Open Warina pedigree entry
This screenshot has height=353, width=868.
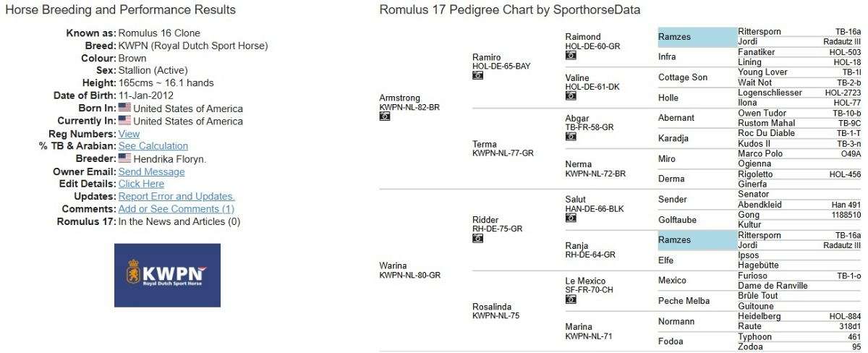[x=393, y=265]
